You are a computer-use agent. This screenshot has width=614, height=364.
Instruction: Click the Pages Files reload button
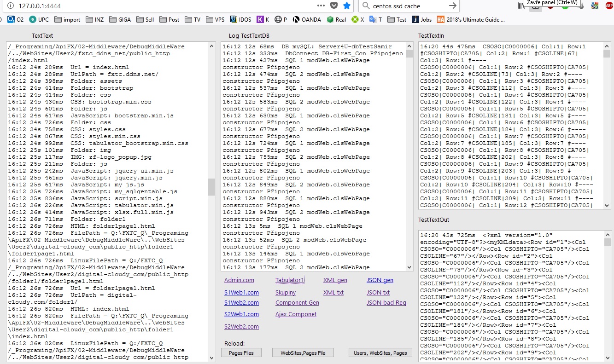pos(241,353)
